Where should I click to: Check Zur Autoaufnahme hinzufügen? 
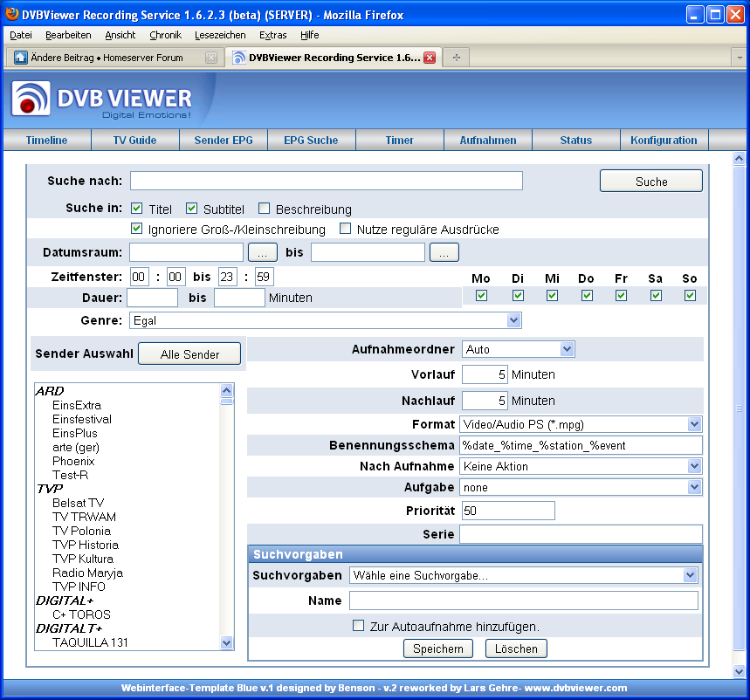tap(358, 626)
